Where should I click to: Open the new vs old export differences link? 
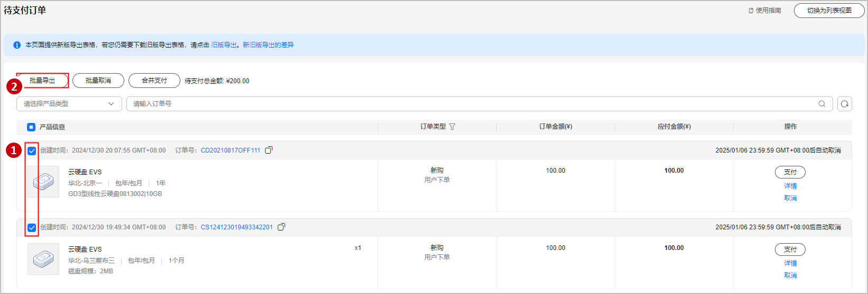tap(268, 45)
